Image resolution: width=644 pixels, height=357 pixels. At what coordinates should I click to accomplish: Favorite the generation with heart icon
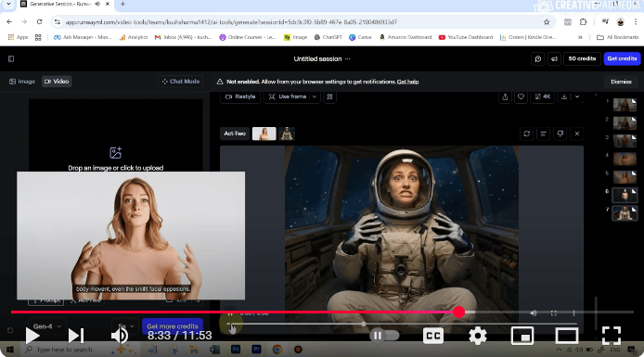pyautogui.click(x=521, y=96)
